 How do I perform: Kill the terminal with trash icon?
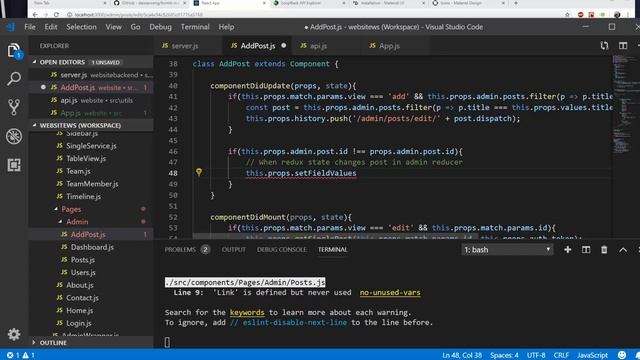(604, 249)
